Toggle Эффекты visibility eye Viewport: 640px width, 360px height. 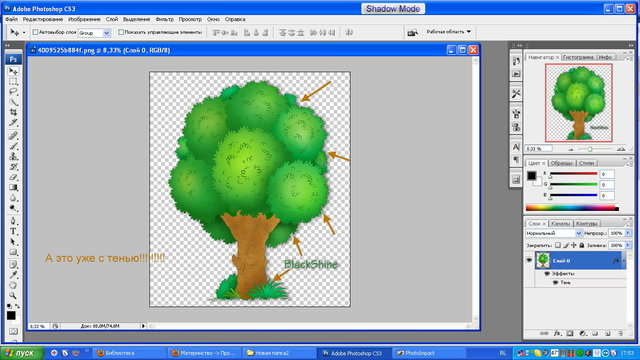click(547, 273)
